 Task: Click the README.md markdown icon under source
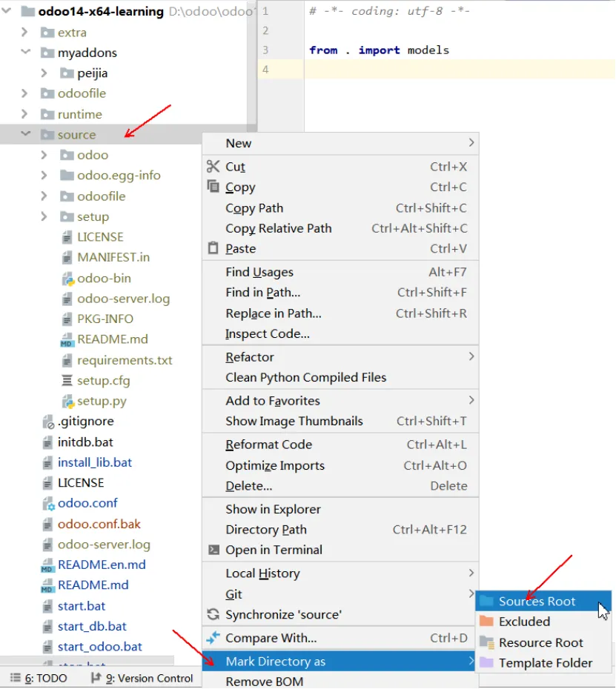pyautogui.click(x=67, y=339)
